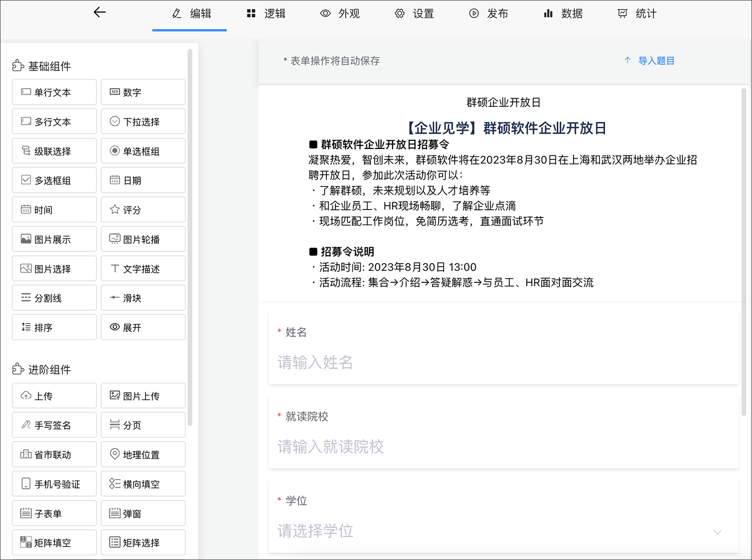The image size is (752, 560).
Task: Open the 数据 data tab
Action: tap(562, 14)
